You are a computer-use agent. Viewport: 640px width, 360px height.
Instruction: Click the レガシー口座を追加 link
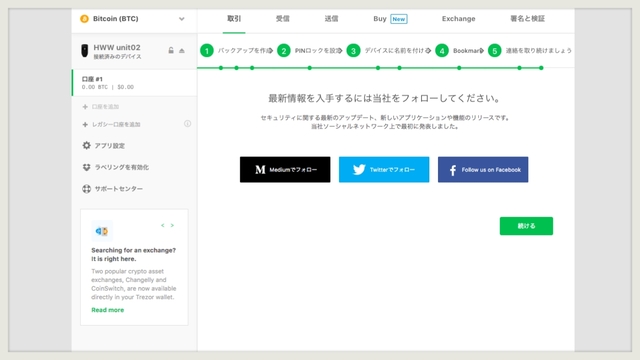click(116, 124)
